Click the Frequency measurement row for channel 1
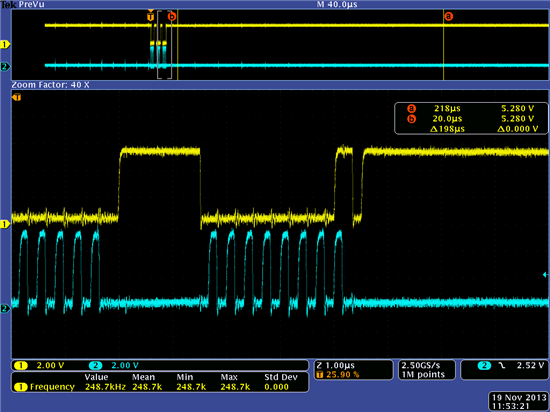This screenshot has width=550, height=412. point(160,387)
